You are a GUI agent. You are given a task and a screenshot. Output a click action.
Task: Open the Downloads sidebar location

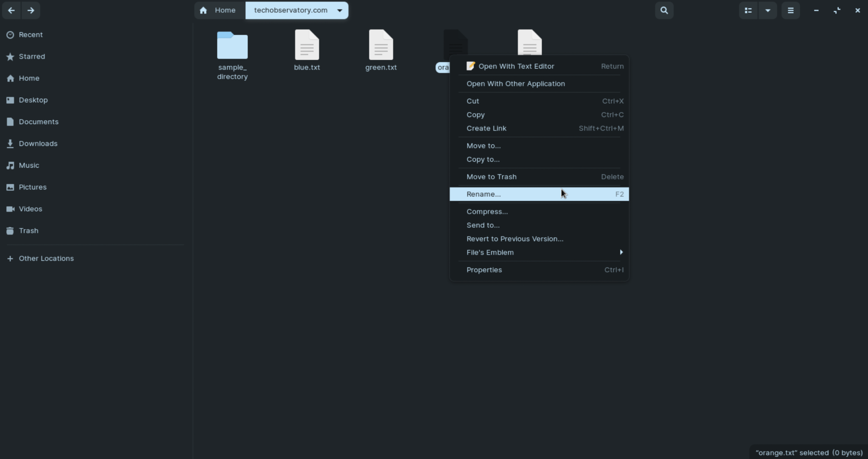coord(38,144)
